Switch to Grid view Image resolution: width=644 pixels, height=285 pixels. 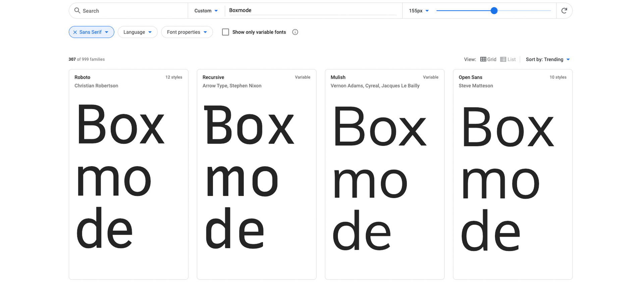(x=488, y=59)
